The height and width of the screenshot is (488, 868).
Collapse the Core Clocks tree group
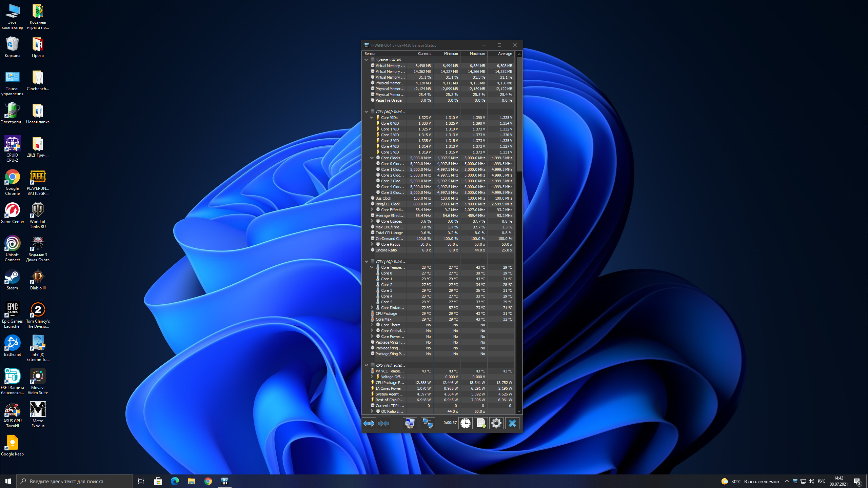(372, 158)
